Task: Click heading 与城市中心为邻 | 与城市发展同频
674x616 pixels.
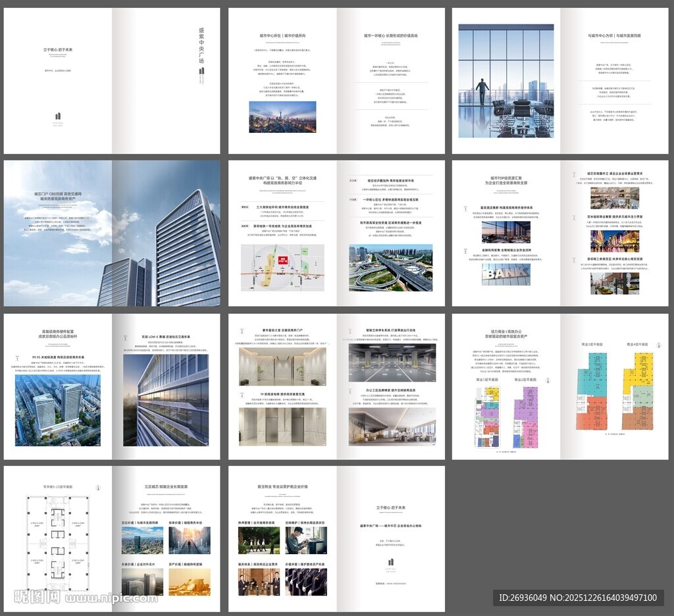Action: pos(614,36)
